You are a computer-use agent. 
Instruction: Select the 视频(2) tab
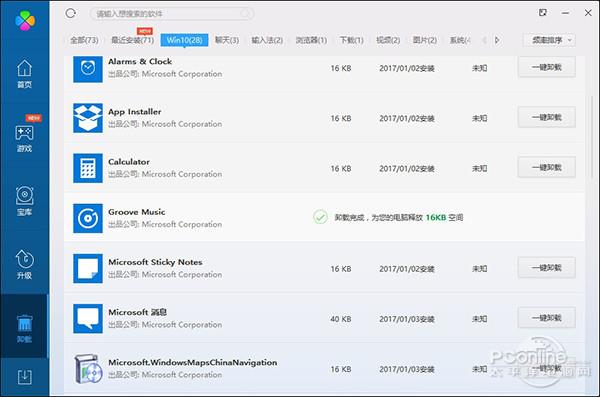(x=388, y=40)
